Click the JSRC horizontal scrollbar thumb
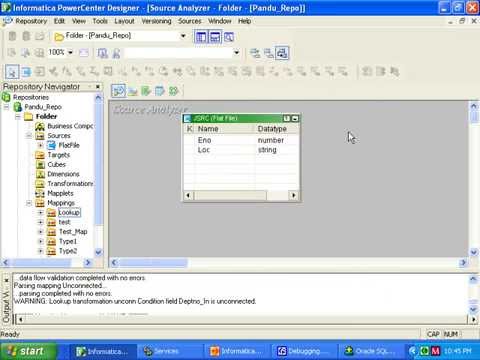Screen dimensions: 480x360 click(x=230, y=195)
